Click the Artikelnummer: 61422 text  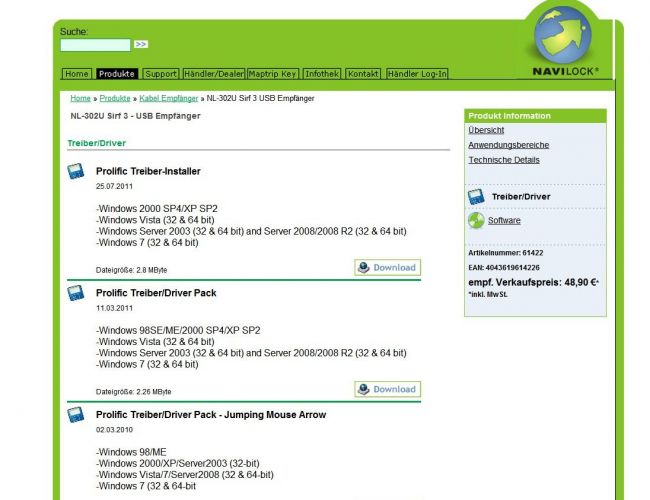pos(506,253)
